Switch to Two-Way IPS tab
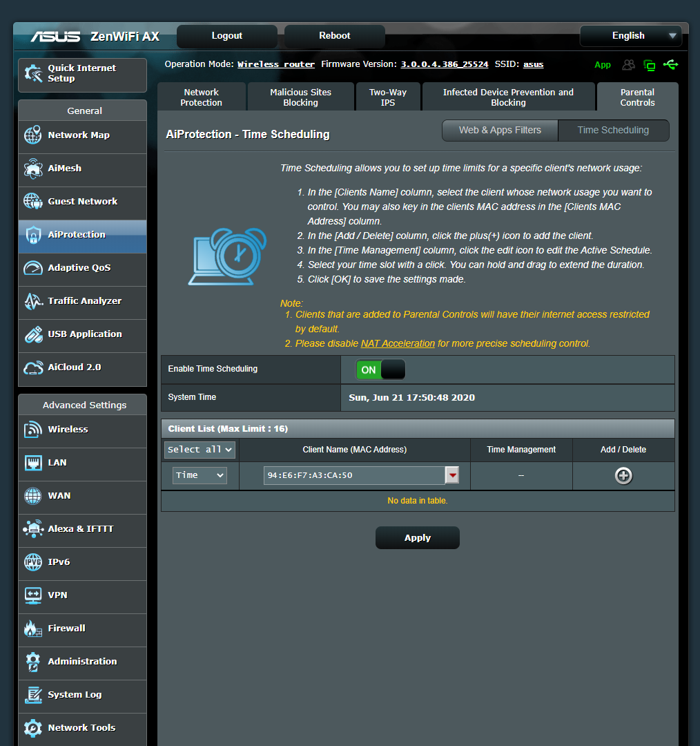700x746 pixels. pyautogui.click(x=388, y=97)
